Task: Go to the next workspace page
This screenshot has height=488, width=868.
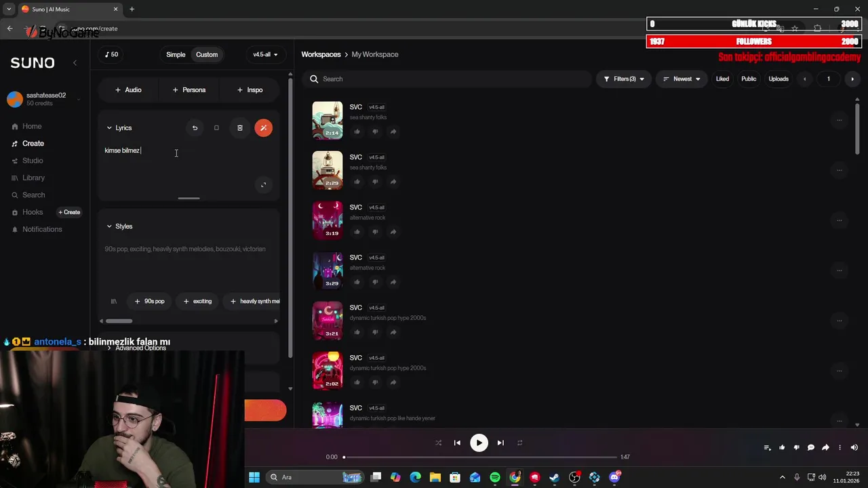Action: pyautogui.click(x=852, y=79)
